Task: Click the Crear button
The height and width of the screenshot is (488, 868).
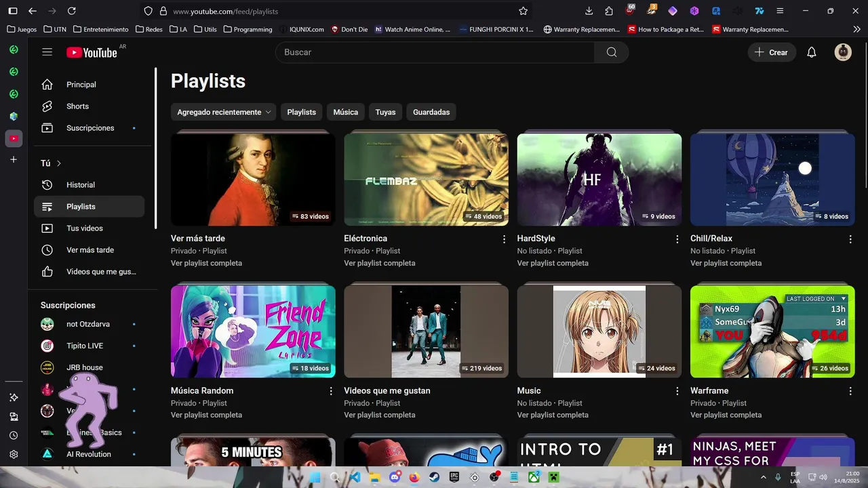Action: click(x=772, y=52)
